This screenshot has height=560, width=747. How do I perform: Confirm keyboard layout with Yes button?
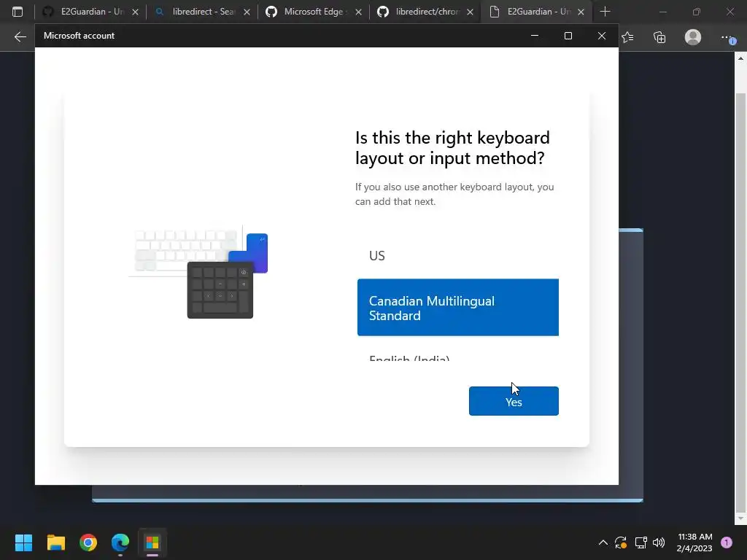pyautogui.click(x=514, y=401)
